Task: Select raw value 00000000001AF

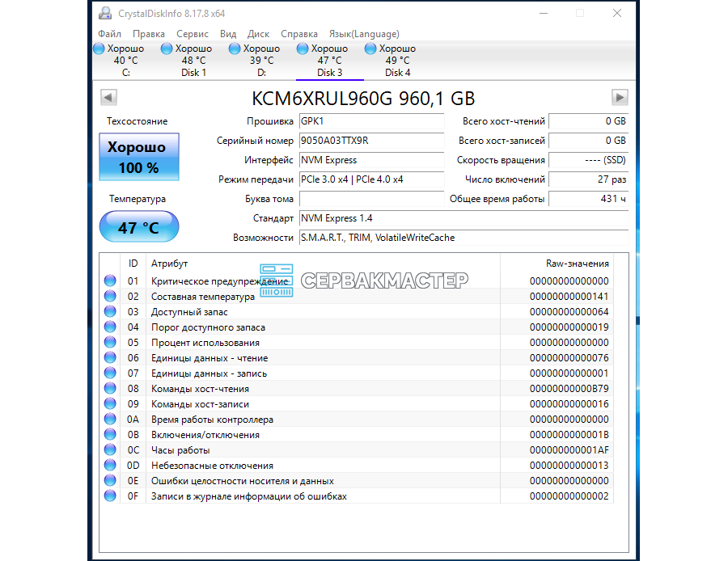Action: tap(569, 450)
